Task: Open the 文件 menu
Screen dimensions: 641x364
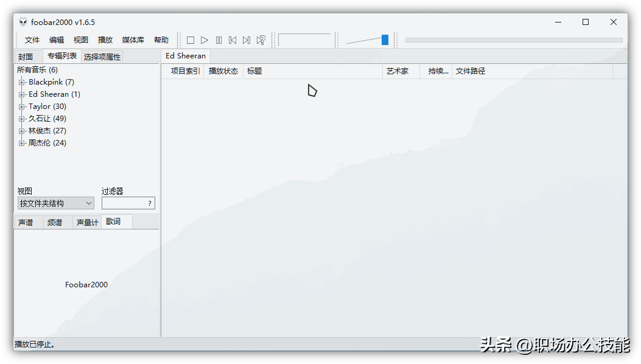Action: click(x=32, y=40)
